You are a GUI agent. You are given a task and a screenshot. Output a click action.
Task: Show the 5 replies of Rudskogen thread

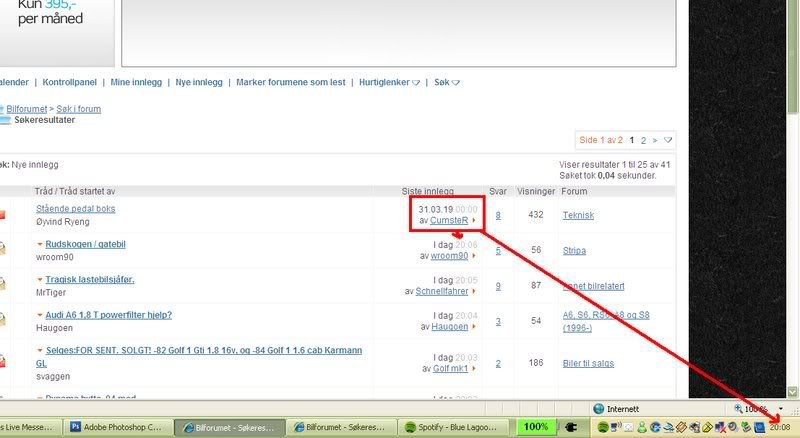point(498,251)
